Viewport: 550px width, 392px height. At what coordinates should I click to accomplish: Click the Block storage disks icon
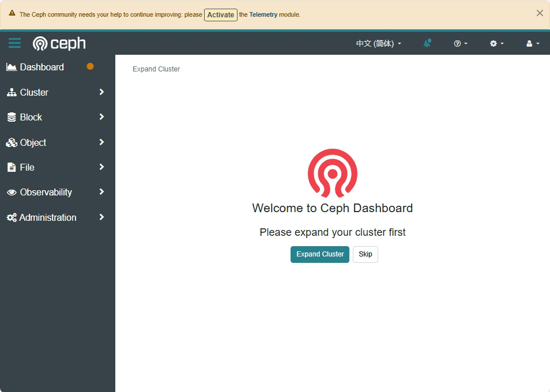[12, 117]
